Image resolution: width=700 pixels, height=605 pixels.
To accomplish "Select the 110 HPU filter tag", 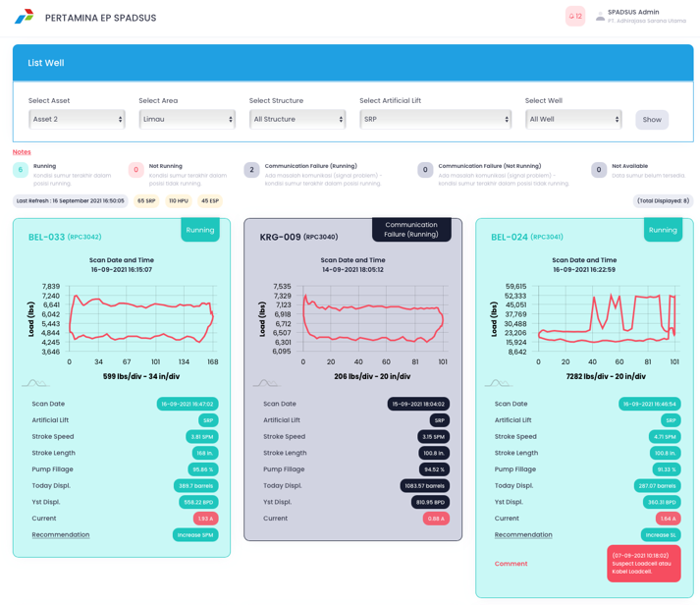I will 178,201.
